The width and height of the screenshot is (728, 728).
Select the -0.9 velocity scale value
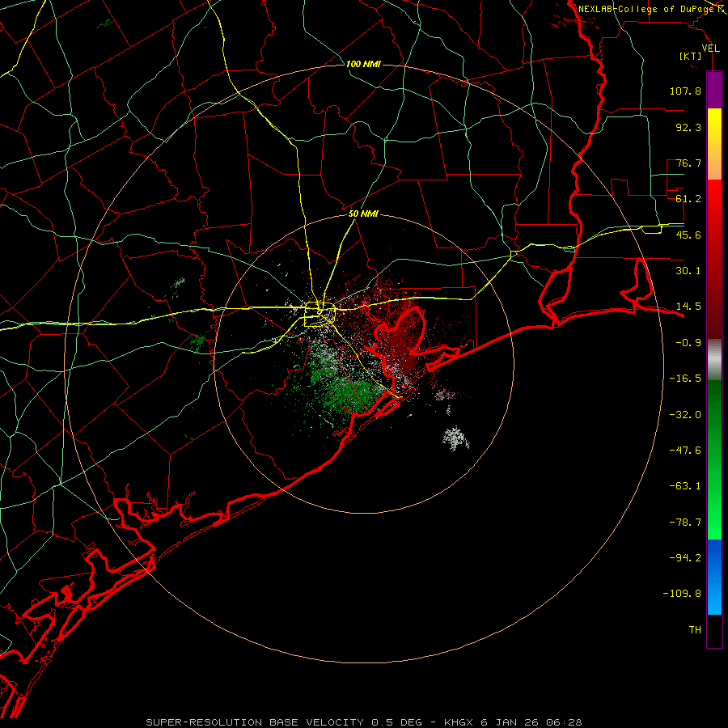[688, 343]
